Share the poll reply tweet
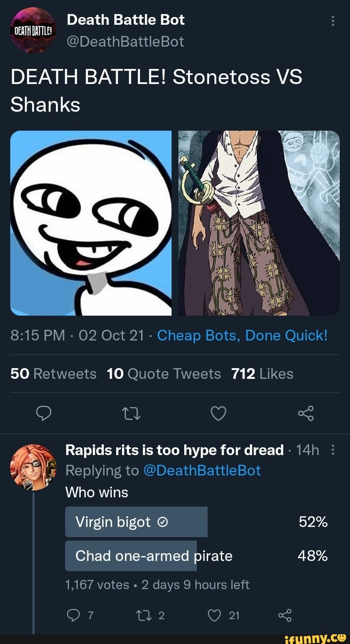The height and width of the screenshot is (644, 350). pos(285,615)
